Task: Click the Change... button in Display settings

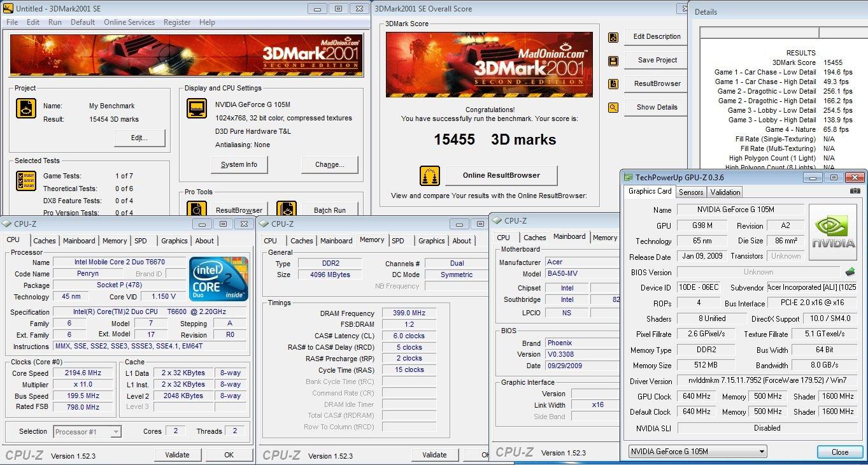Action: tap(329, 164)
